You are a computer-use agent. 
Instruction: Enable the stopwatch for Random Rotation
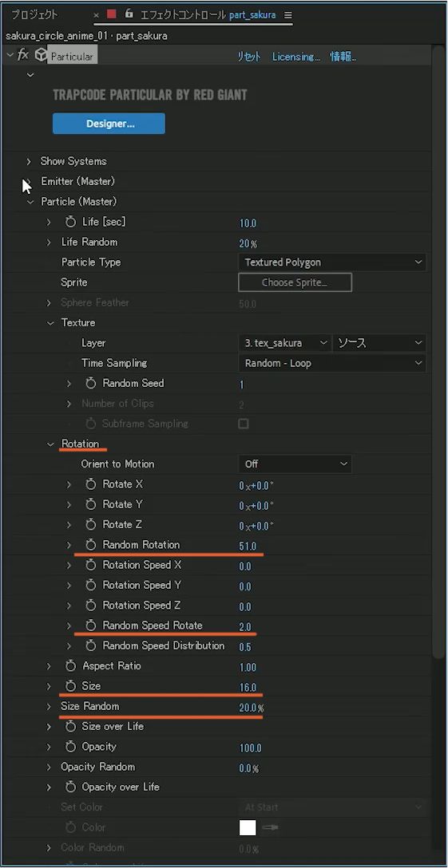(x=91, y=545)
